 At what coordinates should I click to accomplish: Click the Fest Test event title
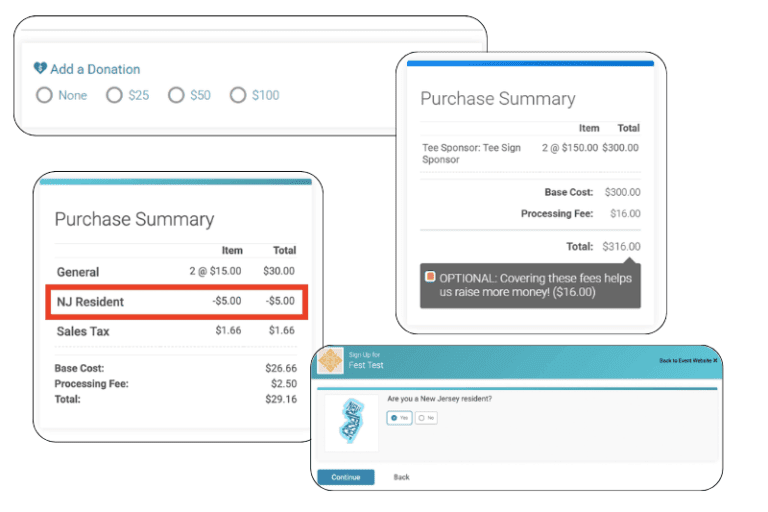365,365
